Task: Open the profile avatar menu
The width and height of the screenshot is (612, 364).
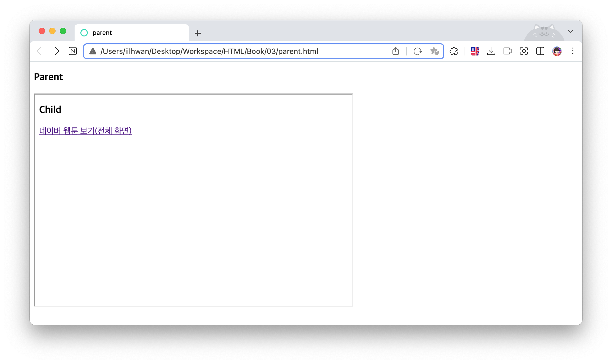Action: [x=557, y=51]
